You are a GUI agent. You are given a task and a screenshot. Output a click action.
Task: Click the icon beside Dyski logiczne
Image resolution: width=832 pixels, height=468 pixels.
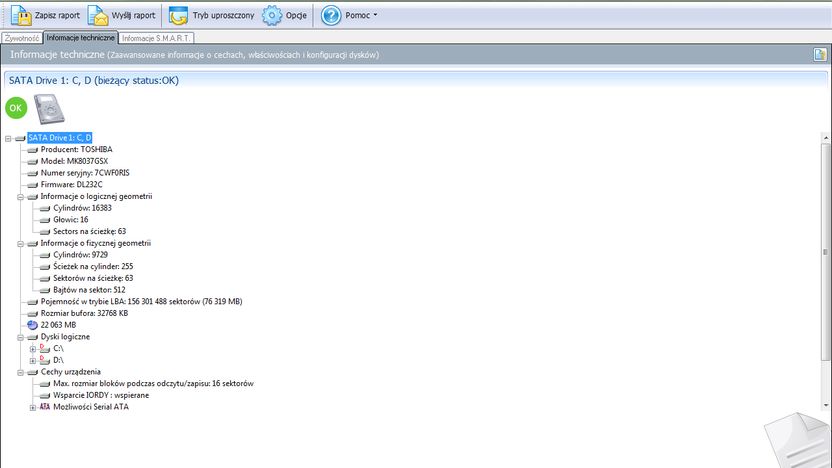tap(32, 337)
